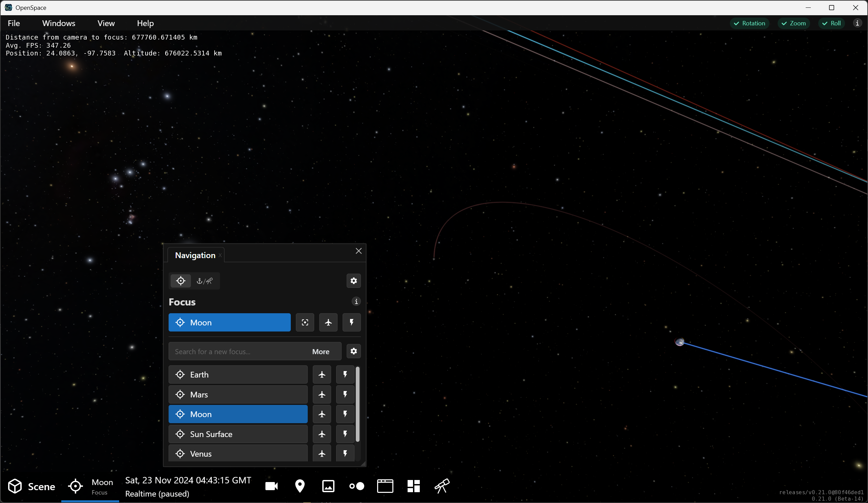The height and width of the screenshot is (503, 868).
Task: Open the telescope sky browser icon
Action: pyautogui.click(x=442, y=486)
